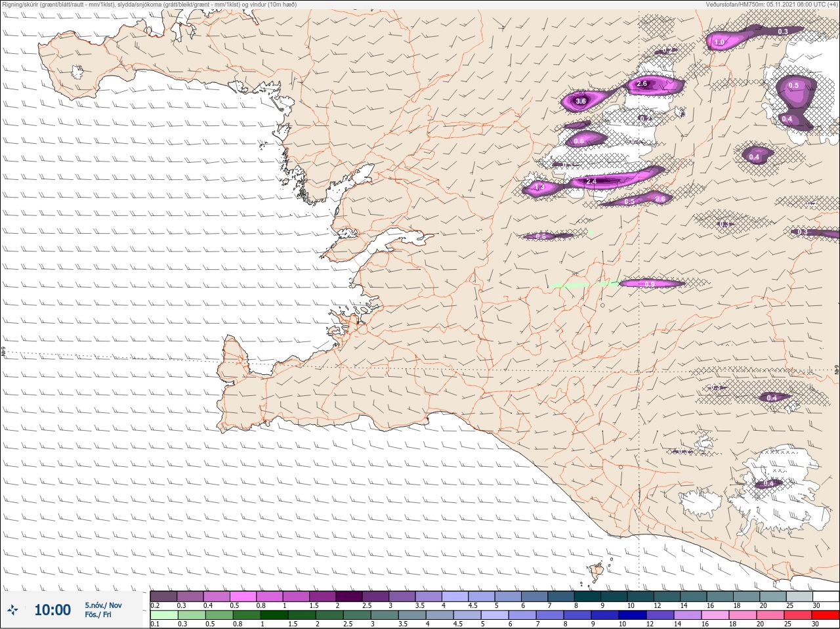Viewport: 840px width, 629px height.
Task: Select the lavender snow legend swatch labeled 4
Action: 455,596
